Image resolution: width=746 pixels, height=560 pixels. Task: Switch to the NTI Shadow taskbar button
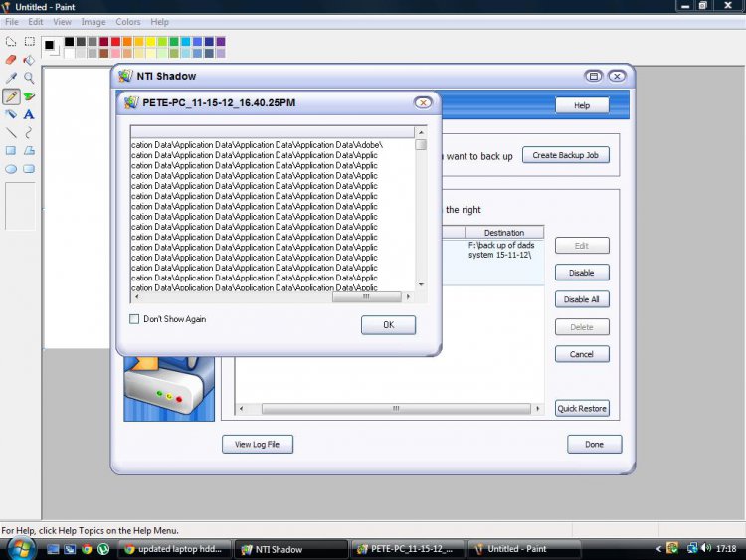(291, 549)
